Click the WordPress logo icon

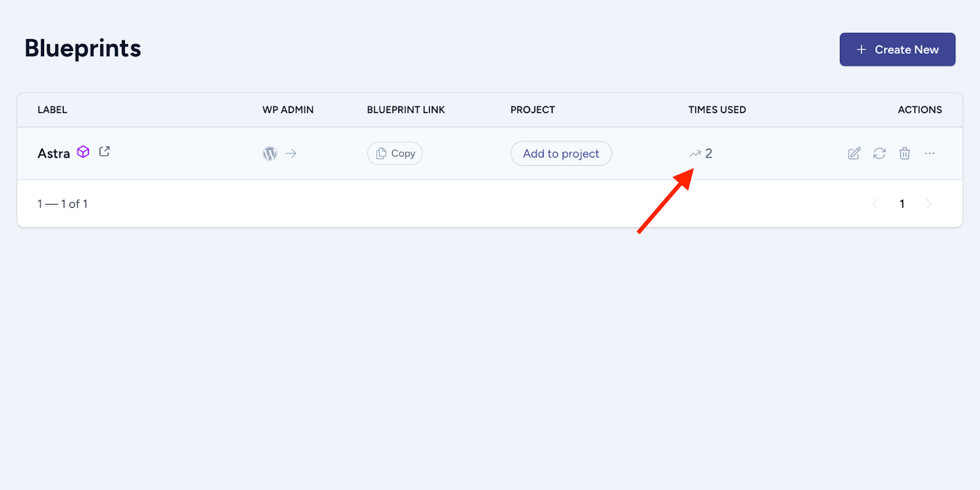point(270,153)
